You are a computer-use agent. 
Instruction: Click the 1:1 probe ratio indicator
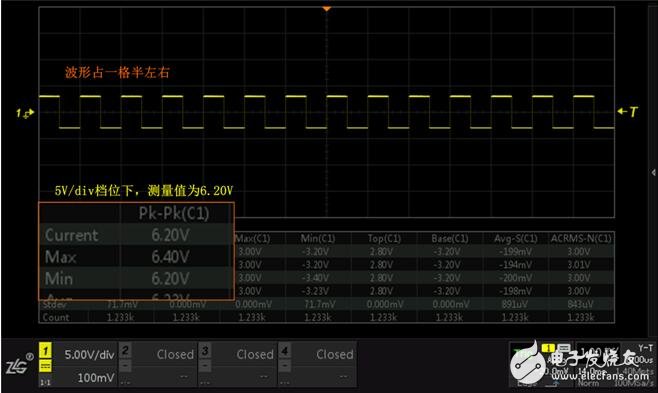click(45, 382)
